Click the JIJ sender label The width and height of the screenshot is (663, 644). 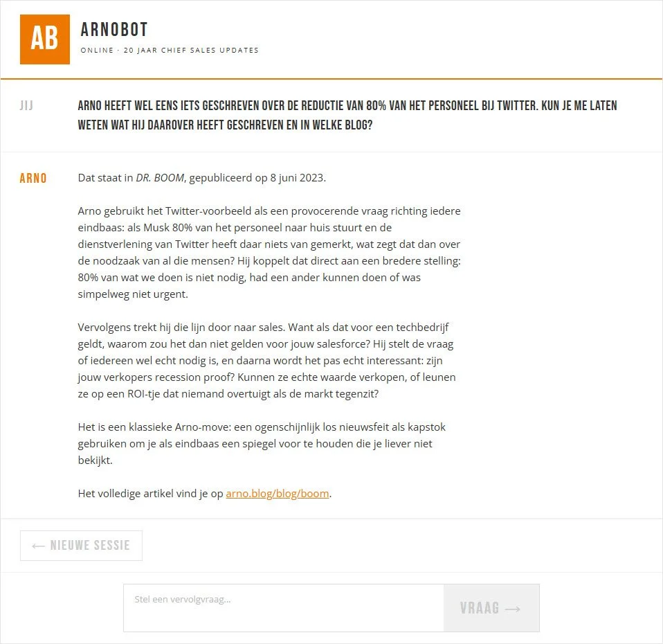[x=26, y=105]
